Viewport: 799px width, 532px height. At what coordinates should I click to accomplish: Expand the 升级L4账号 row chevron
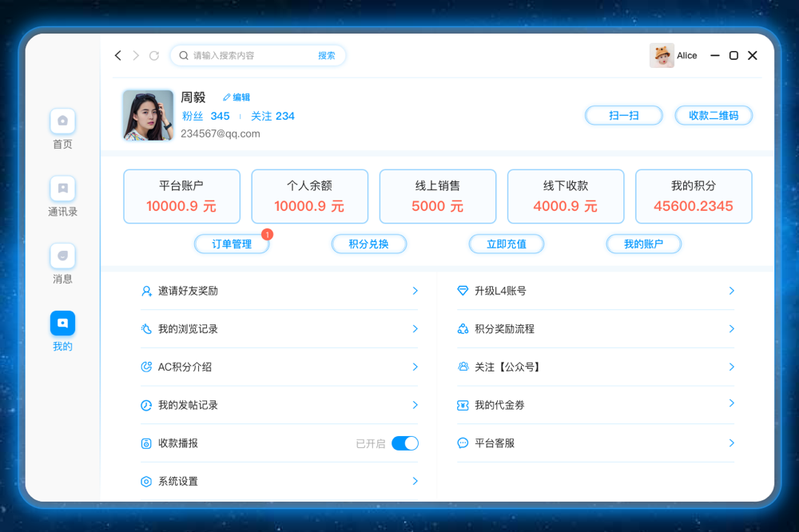pos(732,291)
